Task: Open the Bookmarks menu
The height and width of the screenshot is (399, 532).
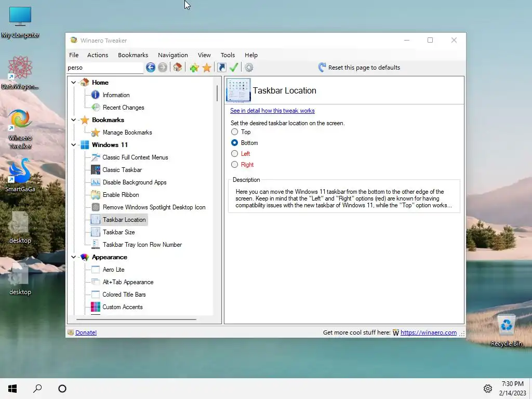Action: click(133, 55)
